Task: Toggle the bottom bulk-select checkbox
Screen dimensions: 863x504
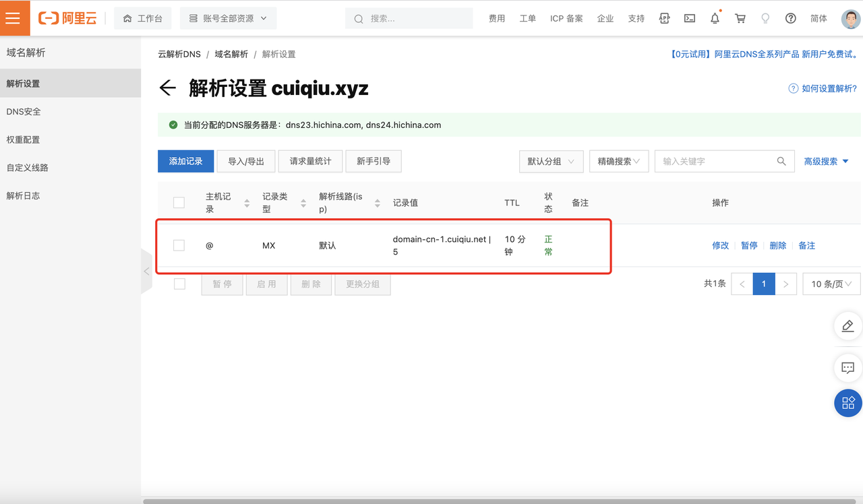Action: click(x=179, y=284)
